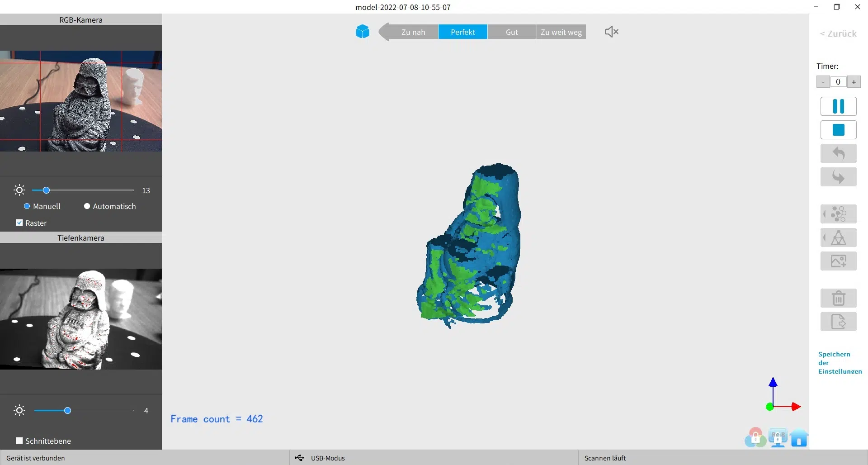The height and width of the screenshot is (465, 868).
Task: Select the 'Zu weit weg' distance indicator
Action: (x=561, y=32)
